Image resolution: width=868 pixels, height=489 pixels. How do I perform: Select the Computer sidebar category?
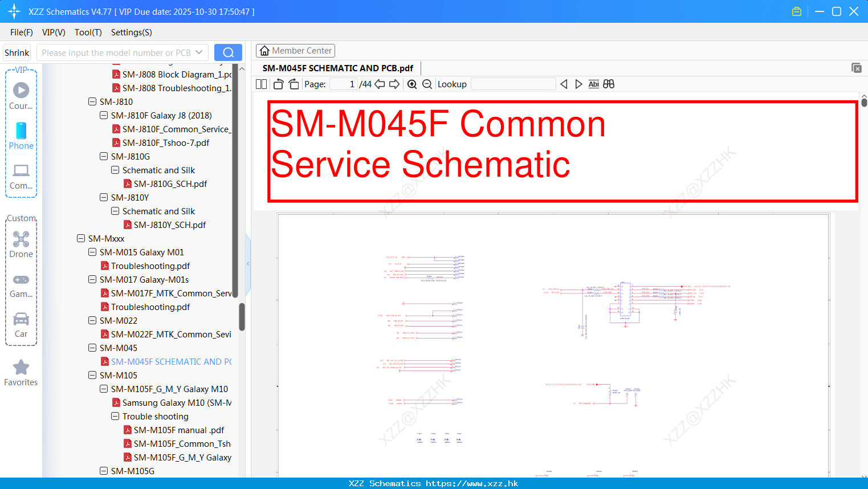(21, 177)
